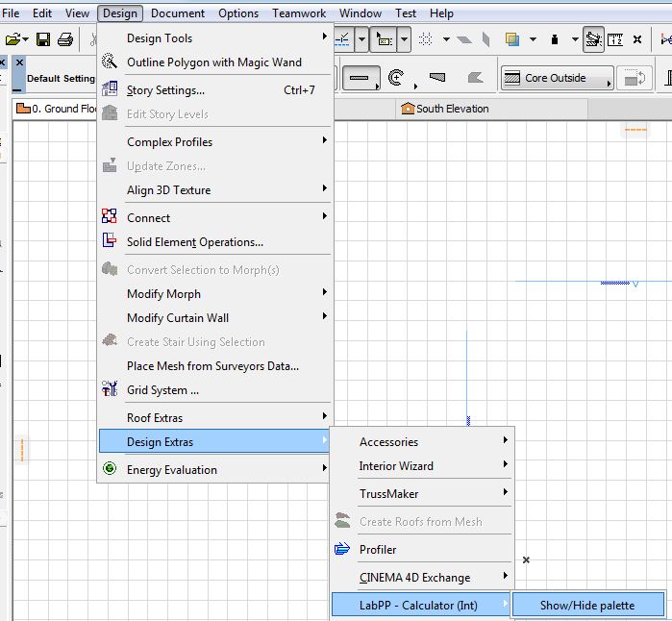Select Outline Polygon with Magic Wand

pos(214,62)
